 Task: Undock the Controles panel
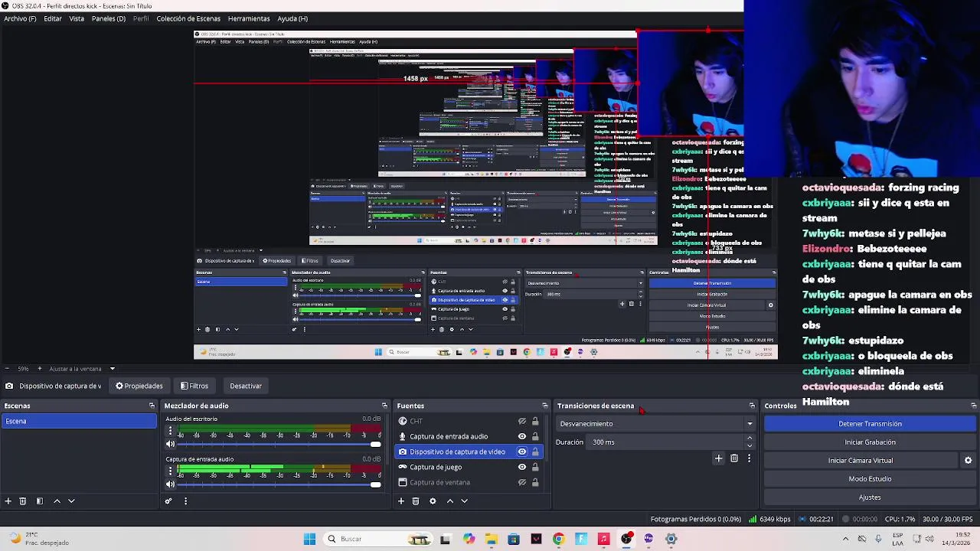point(973,406)
